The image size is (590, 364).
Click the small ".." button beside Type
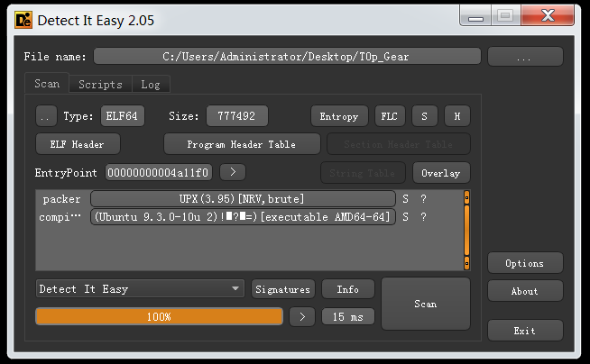[46, 116]
